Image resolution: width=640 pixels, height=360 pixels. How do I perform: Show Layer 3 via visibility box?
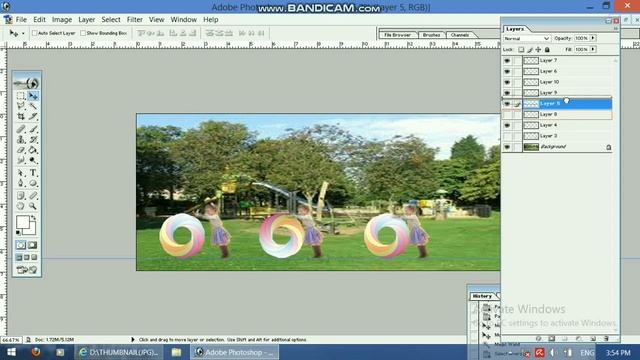(x=507, y=136)
